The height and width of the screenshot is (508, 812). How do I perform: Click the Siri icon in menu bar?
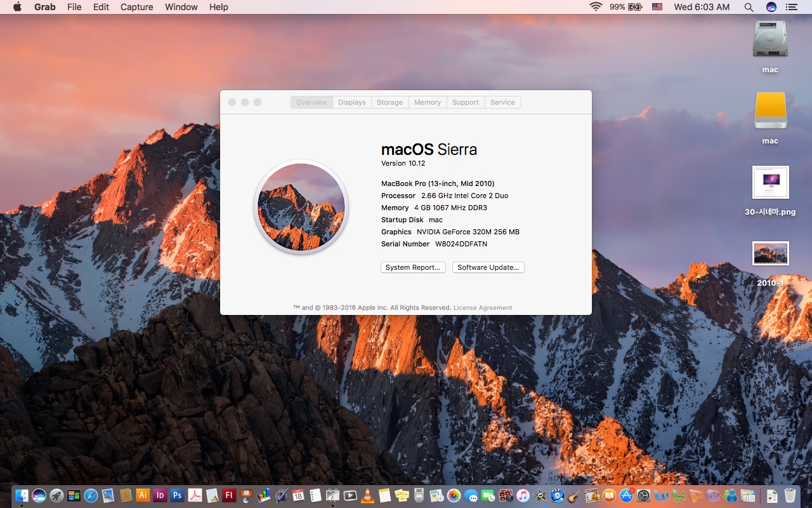771,7
